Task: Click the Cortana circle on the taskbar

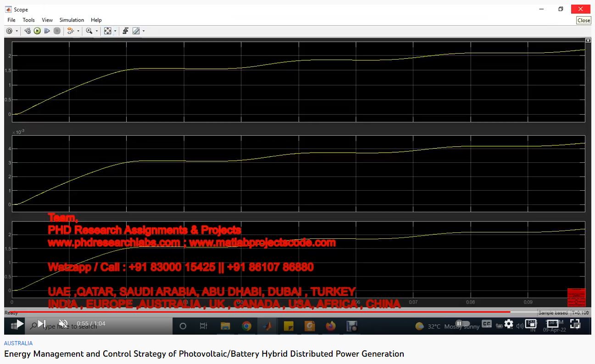Action: pyautogui.click(x=183, y=326)
